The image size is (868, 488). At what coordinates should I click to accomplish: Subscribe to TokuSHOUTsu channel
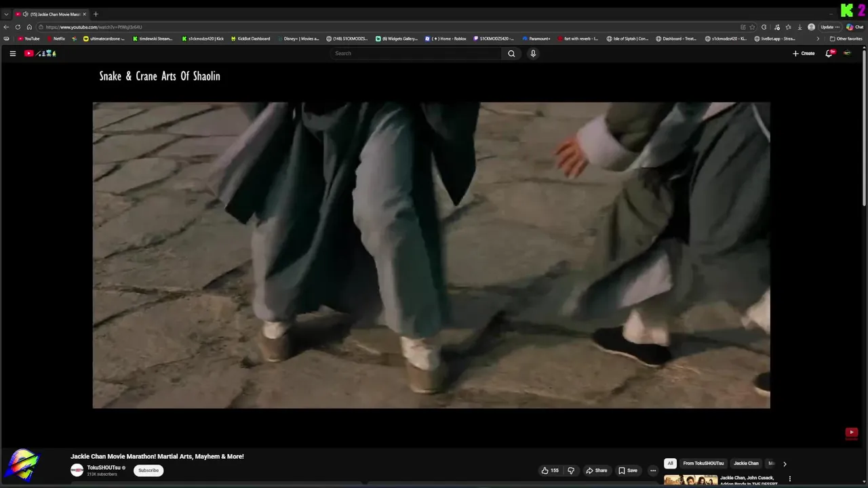click(149, 470)
